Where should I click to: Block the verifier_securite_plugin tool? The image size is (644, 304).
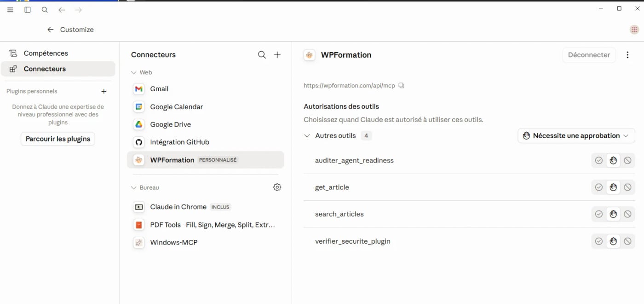[627, 241]
